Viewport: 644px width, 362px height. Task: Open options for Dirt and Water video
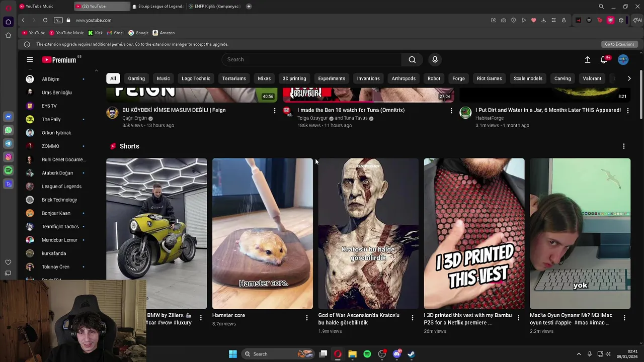(627, 111)
